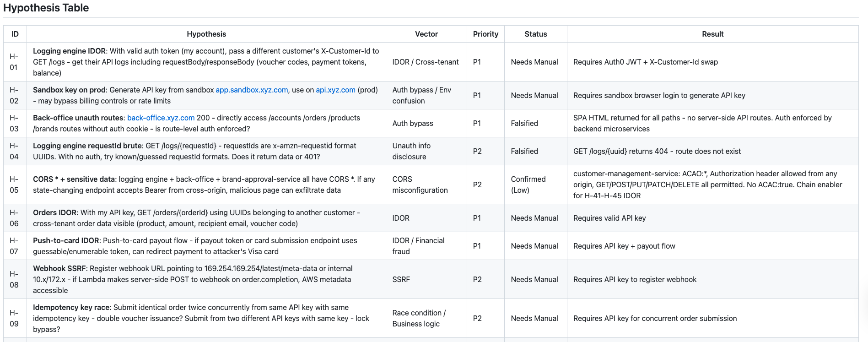This screenshot has width=868, height=342.
Task: Click the 'IDOR / Cross-tenant' vector cell
Action: 425,62
